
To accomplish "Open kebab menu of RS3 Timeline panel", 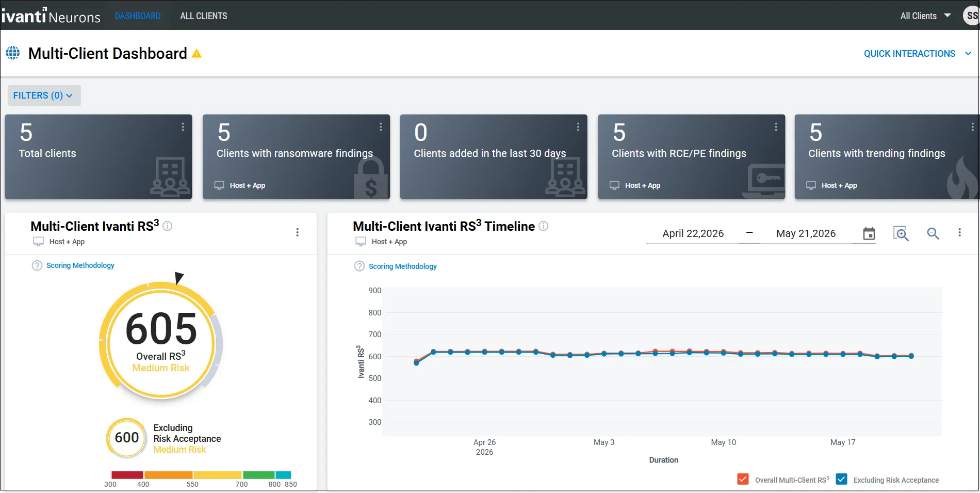I will click(960, 233).
